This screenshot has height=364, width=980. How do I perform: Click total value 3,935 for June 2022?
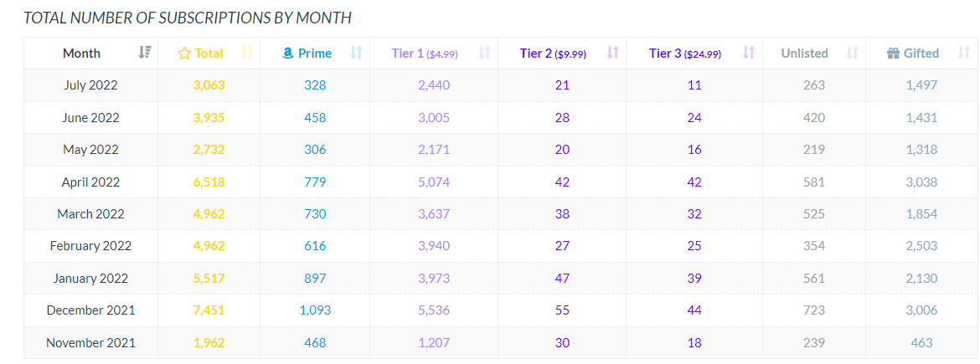click(209, 118)
